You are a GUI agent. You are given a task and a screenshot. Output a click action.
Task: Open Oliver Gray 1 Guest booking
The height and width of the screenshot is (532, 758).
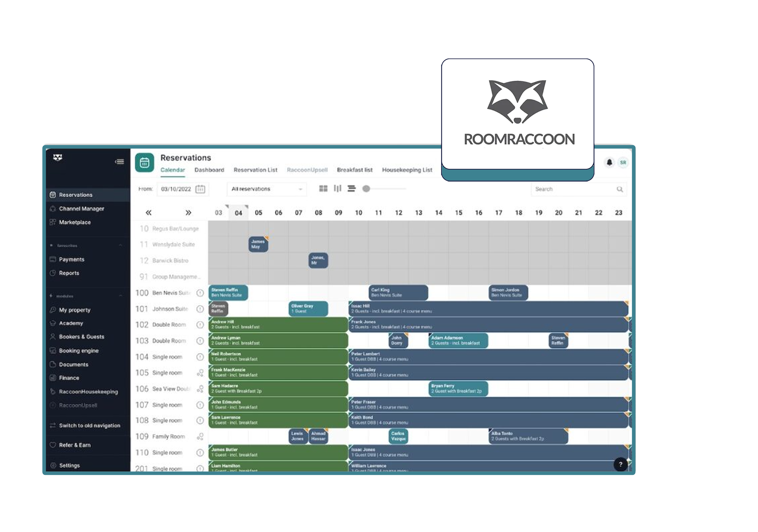tap(308, 309)
